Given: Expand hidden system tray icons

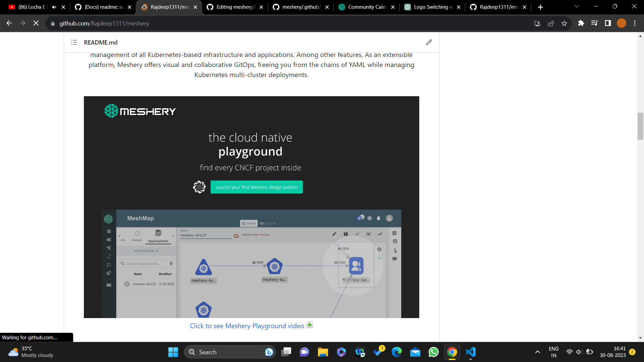Looking at the screenshot, I should [x=537, y=352].
